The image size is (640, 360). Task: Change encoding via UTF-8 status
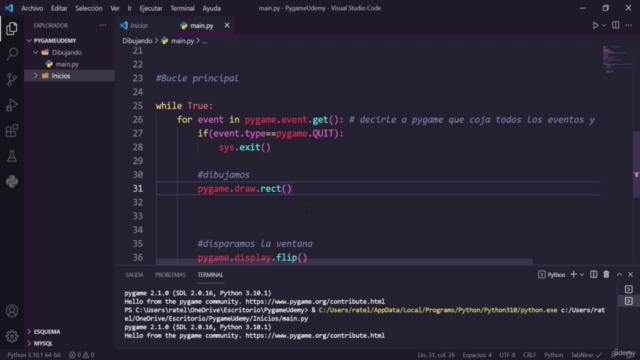tap(507, 355)
